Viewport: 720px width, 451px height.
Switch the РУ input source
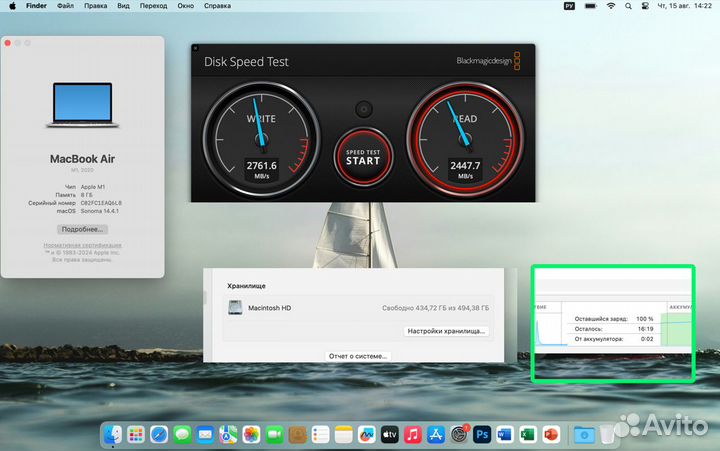pyautogui.click(x=569, y=6)
